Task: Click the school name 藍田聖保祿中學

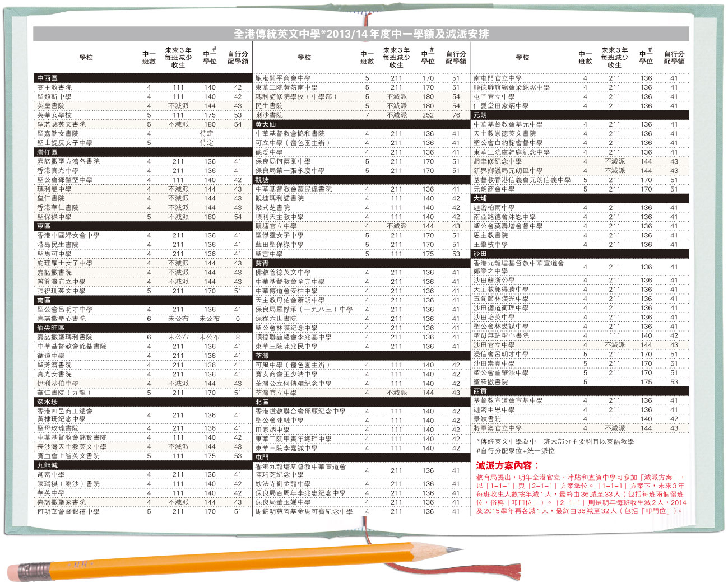Action: coord(280,245)
